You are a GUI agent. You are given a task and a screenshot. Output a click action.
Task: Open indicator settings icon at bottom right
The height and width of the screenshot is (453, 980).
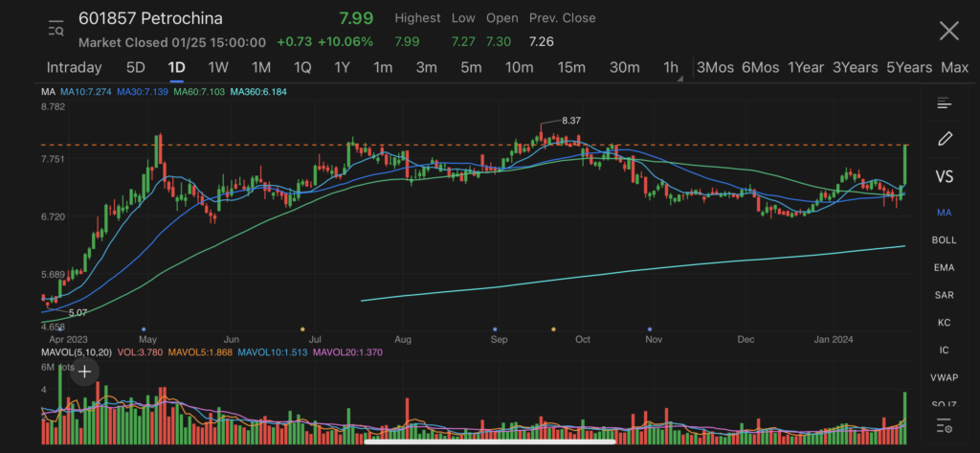[944, 426]
